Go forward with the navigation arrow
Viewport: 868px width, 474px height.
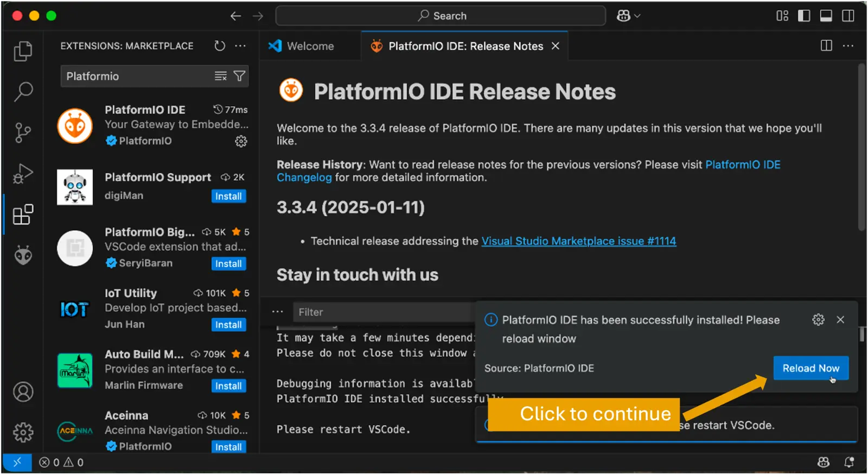tap(258, 16)
